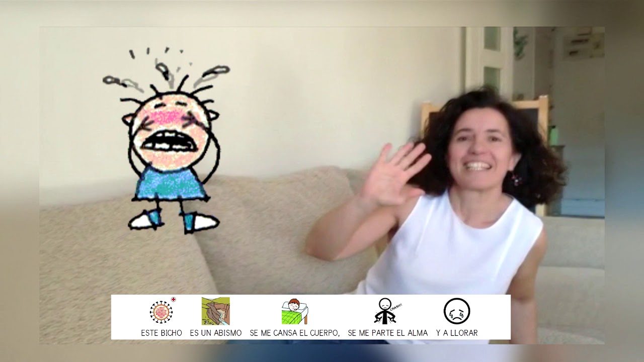Click the caption SE ME CANSA EL CUERPO
Screen dimensions: 644x362
point(295,333)
